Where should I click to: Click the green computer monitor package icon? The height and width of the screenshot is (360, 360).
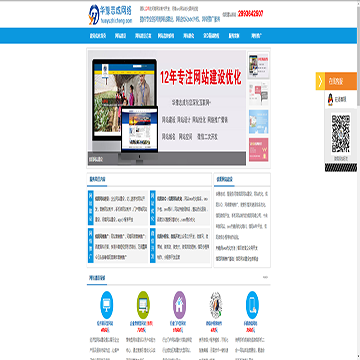(x=143, y=305)
